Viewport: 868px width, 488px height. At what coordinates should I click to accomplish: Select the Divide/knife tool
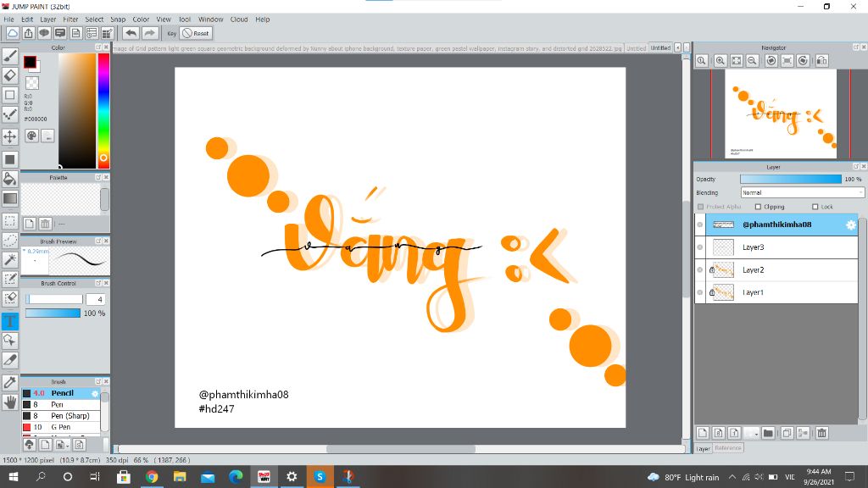coord(10,360)
